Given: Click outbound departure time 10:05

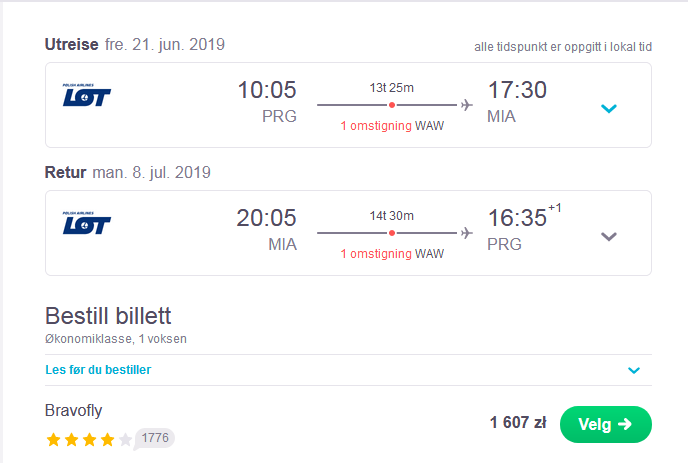Looking at the screenshot, I should 267,90.
